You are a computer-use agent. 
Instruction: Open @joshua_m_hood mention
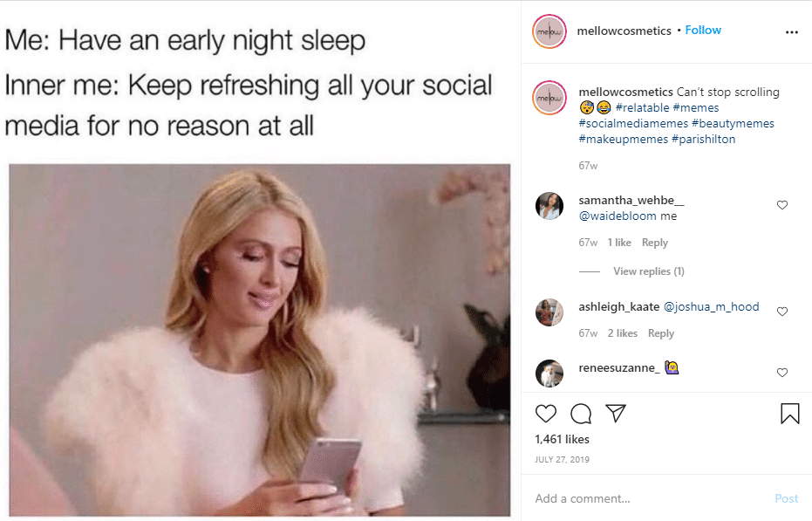711,307
